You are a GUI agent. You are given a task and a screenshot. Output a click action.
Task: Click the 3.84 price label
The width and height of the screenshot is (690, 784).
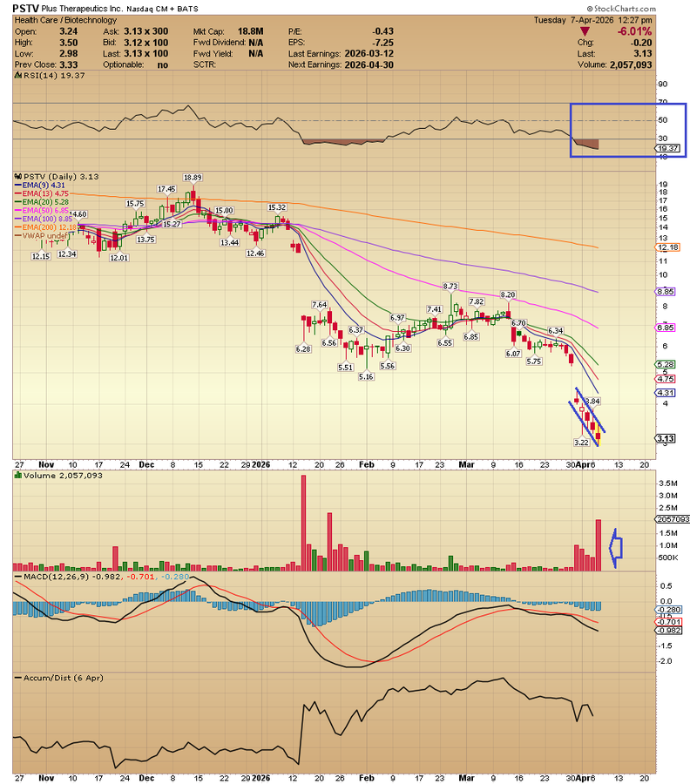point(592,401)
